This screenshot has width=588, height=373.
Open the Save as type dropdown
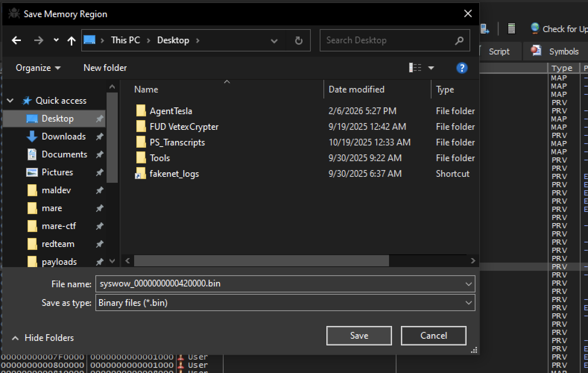tap(285, 303)
